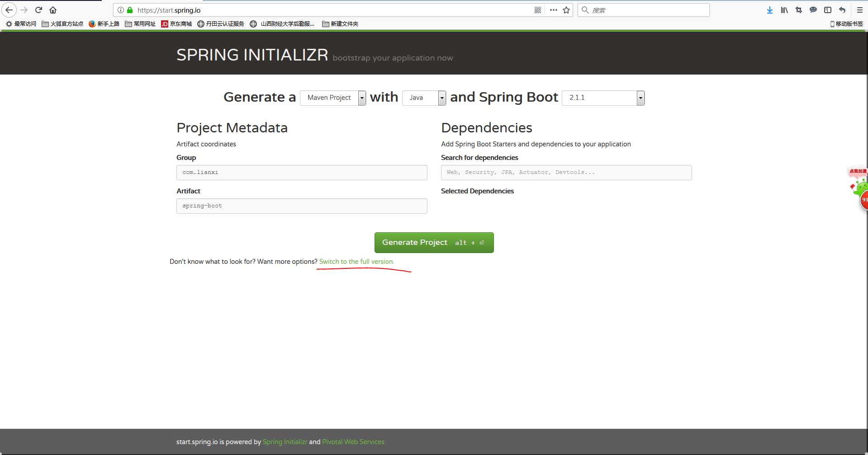The height and width of the screenshot is (455, 868).
Task: Go back to previous page
Action: [x=9, y=10]
